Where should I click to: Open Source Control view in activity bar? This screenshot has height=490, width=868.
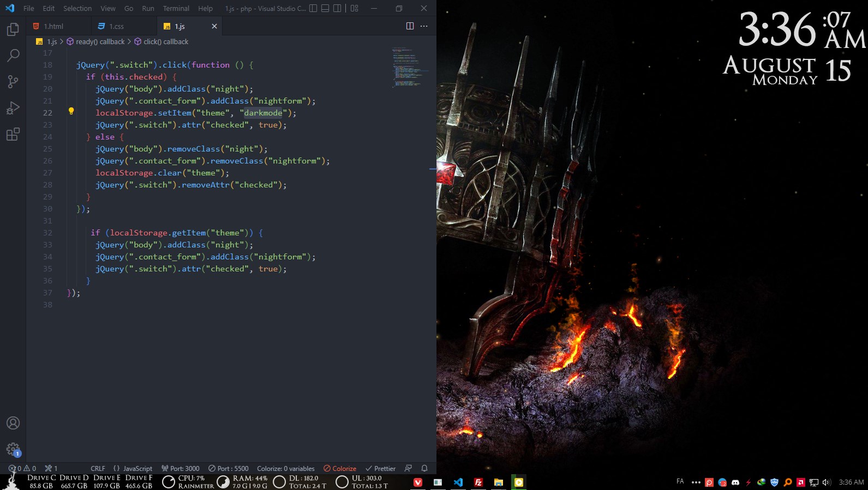pos(13,82)
